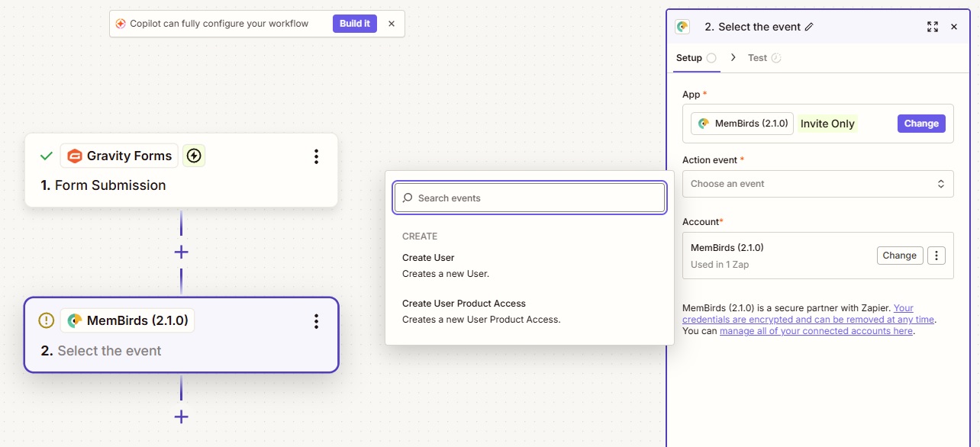
Task: Open the MemBirds step options menu
Action: [316, 321]
